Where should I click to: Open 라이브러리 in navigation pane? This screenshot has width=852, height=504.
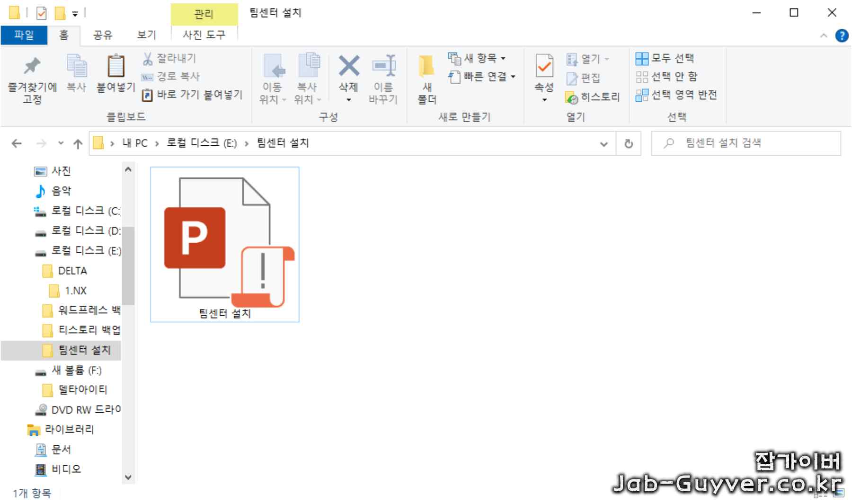(61, 429)
